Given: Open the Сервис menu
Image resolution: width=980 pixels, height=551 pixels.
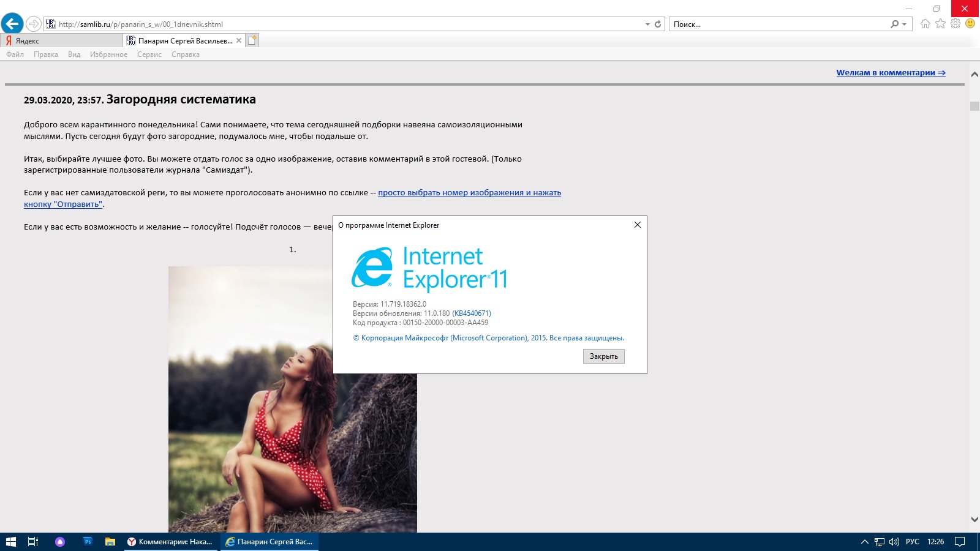Looking at the screenshot, I should point(149,54).
